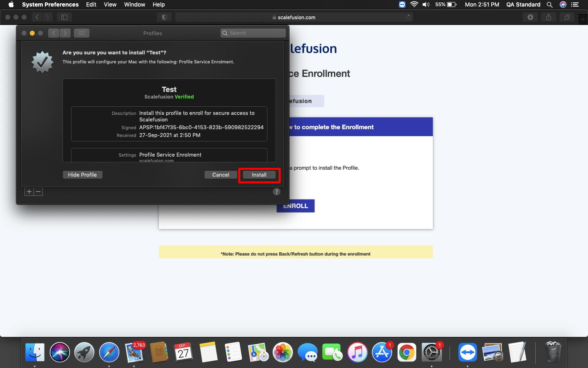Open the Help menu
Image resolution: width=588 pixels, height=368 pixels.
pos(158,4)
